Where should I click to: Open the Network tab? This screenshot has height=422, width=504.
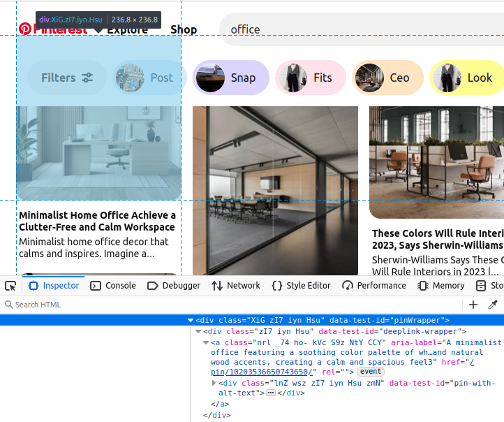tap(236, 286)
